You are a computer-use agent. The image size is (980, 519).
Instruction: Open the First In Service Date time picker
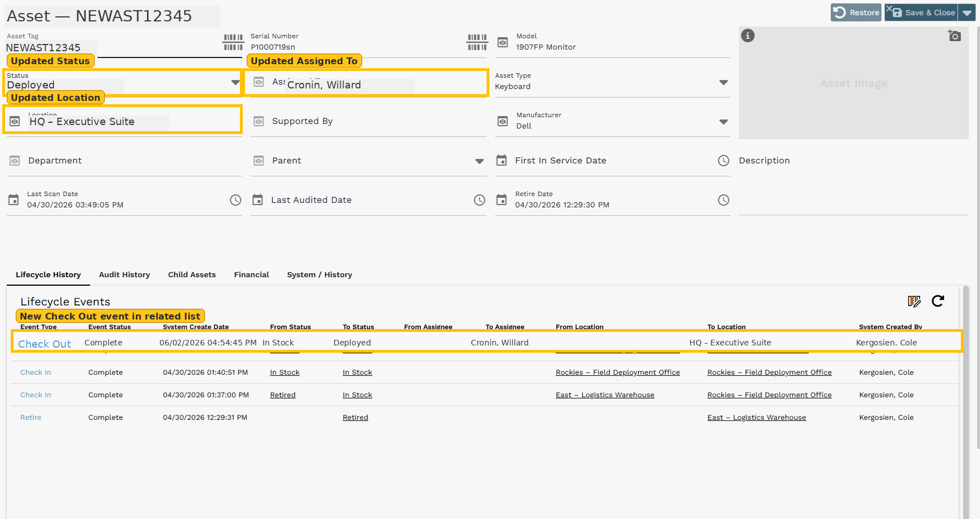coord(724,161)
